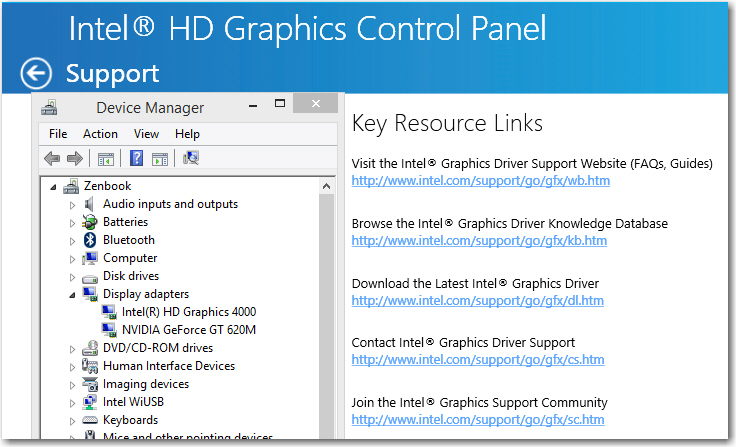
Task: Click the DVD/CD-ROM drives icon
Action: point(90,348)
